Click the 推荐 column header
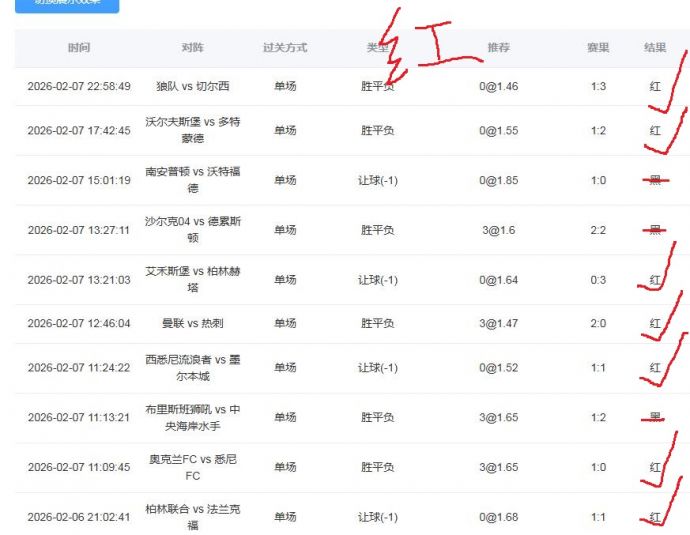The image size is (690, 535). click(498, 48)
